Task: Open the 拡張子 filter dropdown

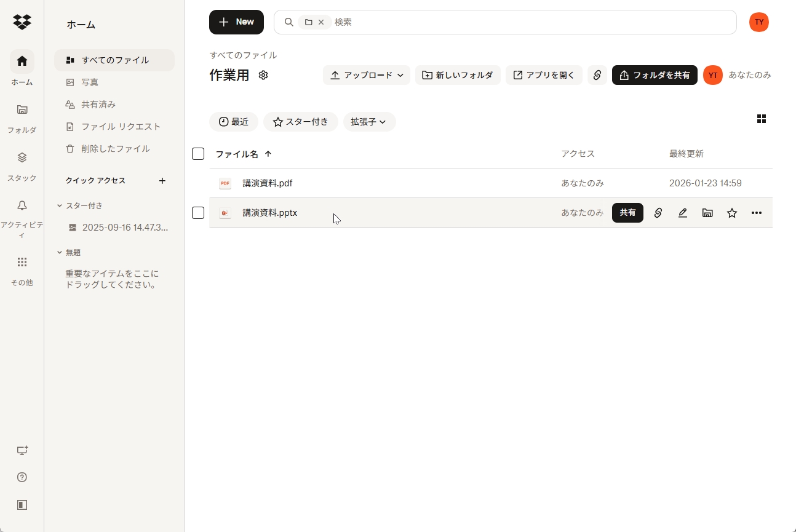Action: coord(369,122)
